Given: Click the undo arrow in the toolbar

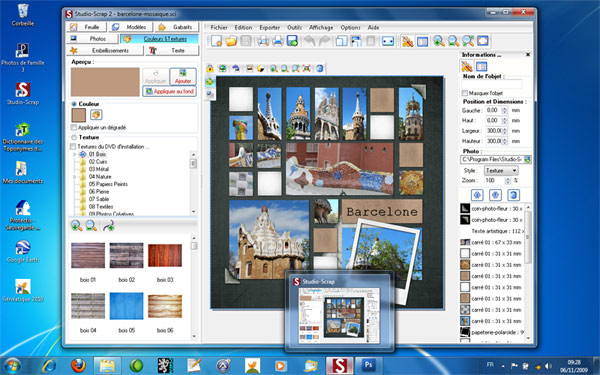Looking at the screenshot, I should point(310,41).
